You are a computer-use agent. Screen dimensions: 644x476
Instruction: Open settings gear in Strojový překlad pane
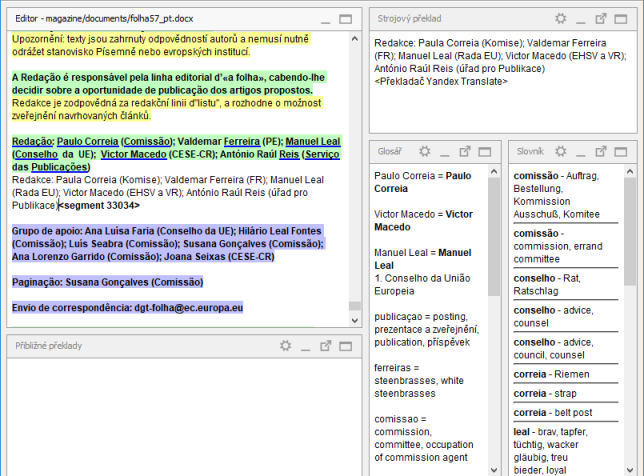[x=561, y=18]
